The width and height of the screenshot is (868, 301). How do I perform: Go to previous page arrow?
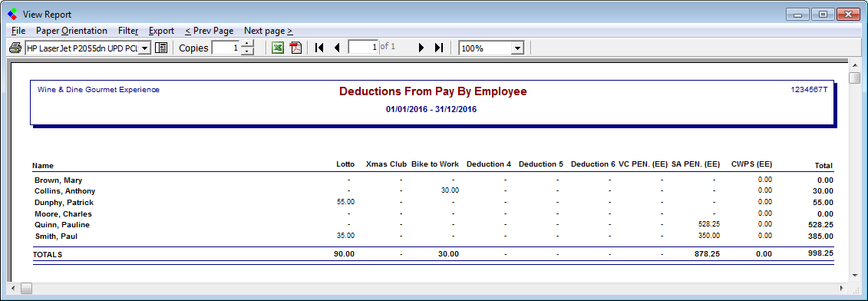(x=337, y=48)
